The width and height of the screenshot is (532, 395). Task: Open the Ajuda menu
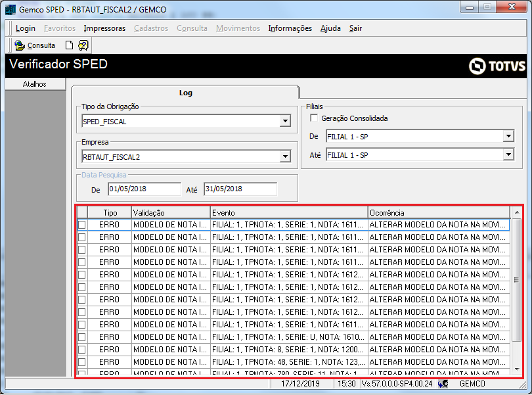click(x=330, y=28)
